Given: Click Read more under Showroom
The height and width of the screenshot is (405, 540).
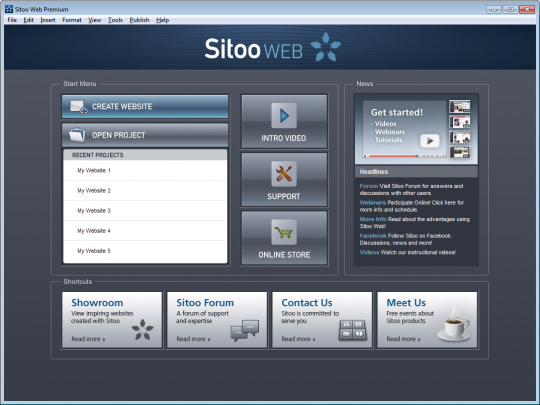Looking at the screenshot, I should 88,339.
